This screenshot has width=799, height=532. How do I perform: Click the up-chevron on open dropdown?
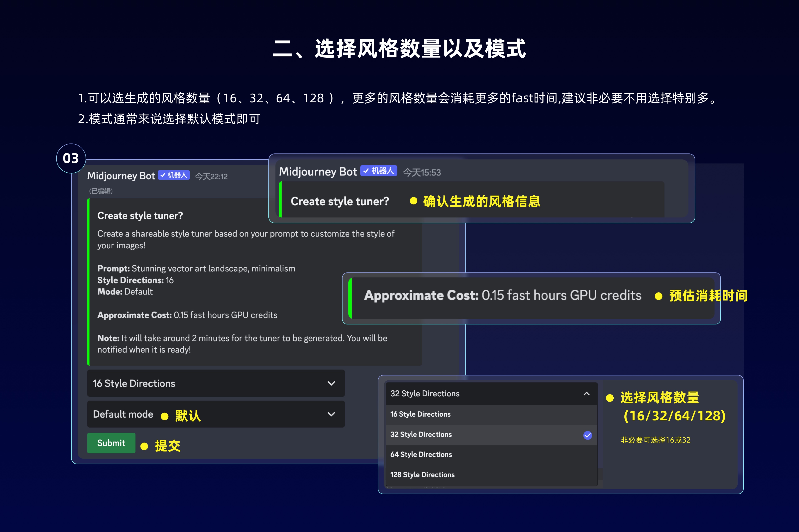tap(586, 393)
